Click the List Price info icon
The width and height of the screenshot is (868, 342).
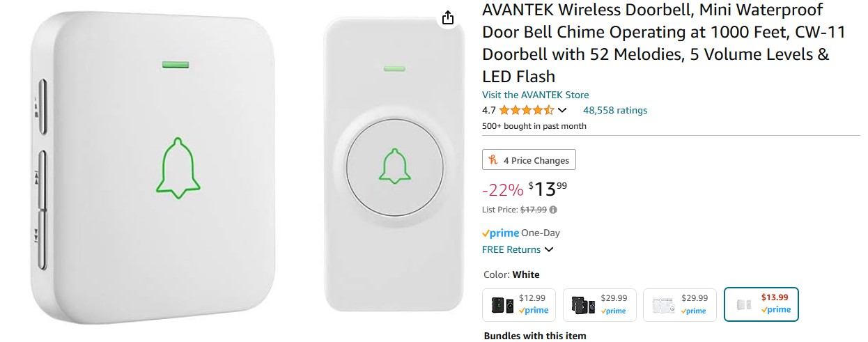(x=554, y=209)
